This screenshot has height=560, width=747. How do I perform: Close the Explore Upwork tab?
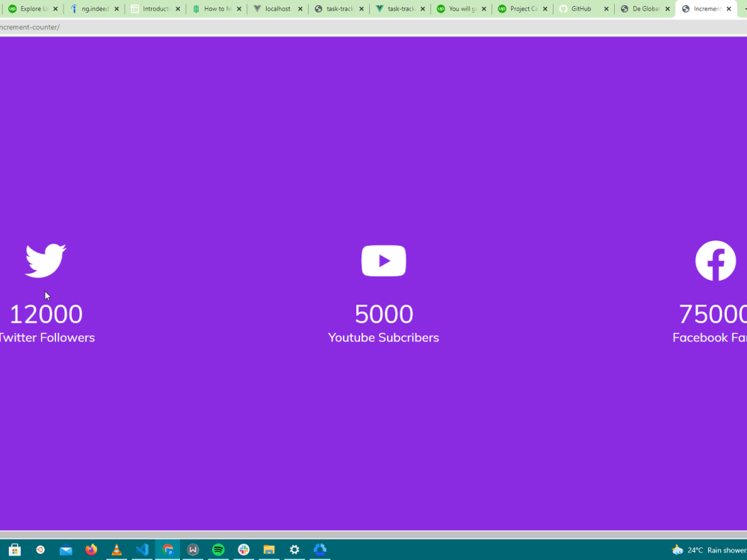pyautogui.click(x=55, y=8)
